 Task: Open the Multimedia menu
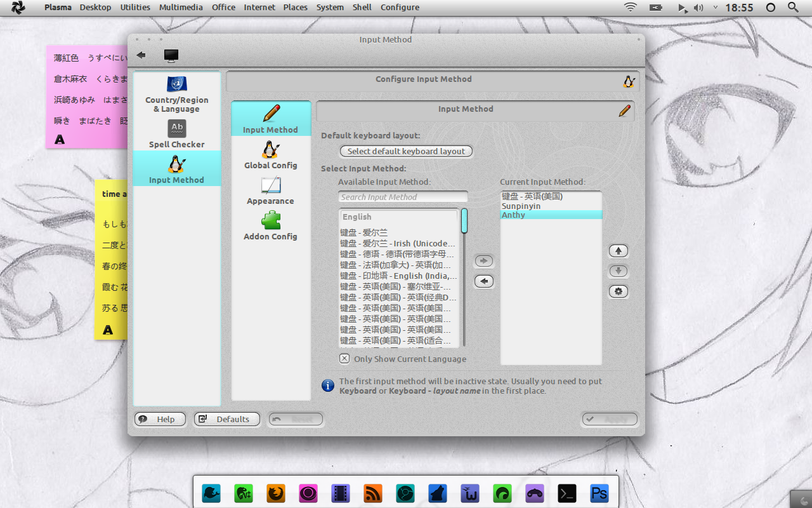[181, 8]
